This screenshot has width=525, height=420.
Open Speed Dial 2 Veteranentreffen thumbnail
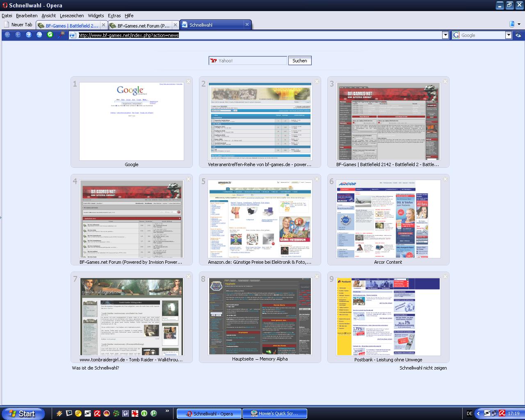tap(260, 121)
